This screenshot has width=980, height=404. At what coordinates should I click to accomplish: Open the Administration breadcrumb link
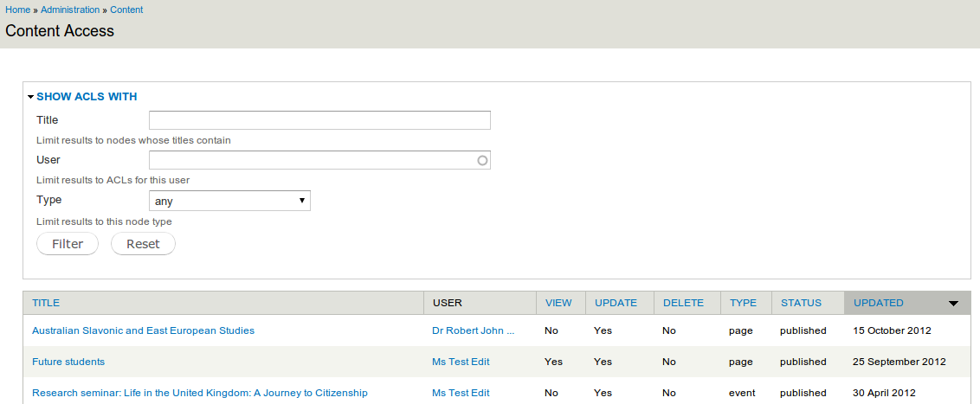click(x=70, y=10)
